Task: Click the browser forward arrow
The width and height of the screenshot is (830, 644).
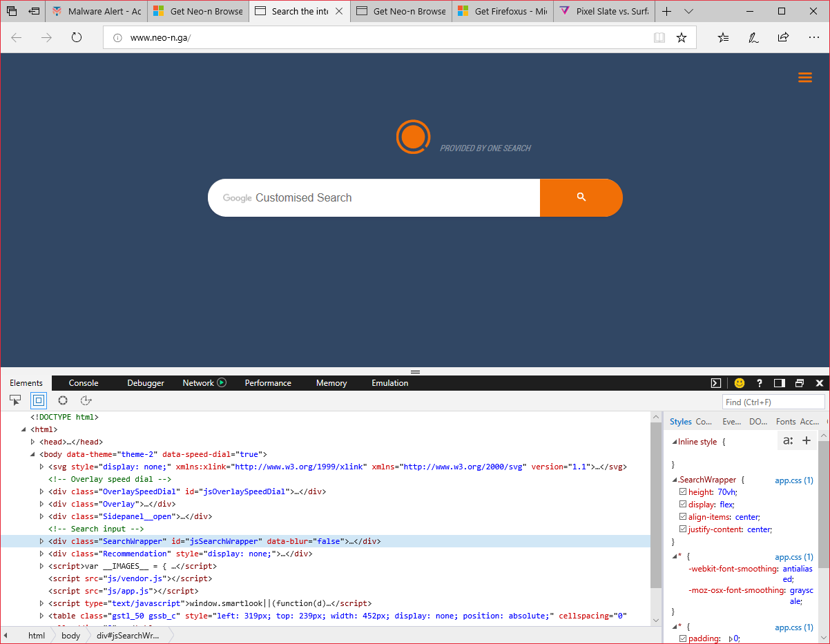Action: 46,37
